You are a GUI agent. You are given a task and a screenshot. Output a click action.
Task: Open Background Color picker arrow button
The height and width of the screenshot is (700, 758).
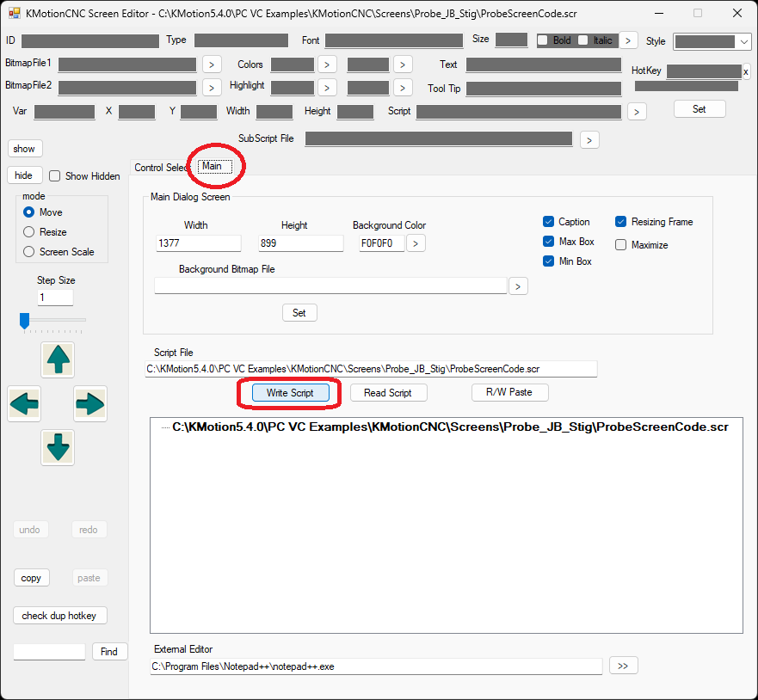click(x=416, y=243)
